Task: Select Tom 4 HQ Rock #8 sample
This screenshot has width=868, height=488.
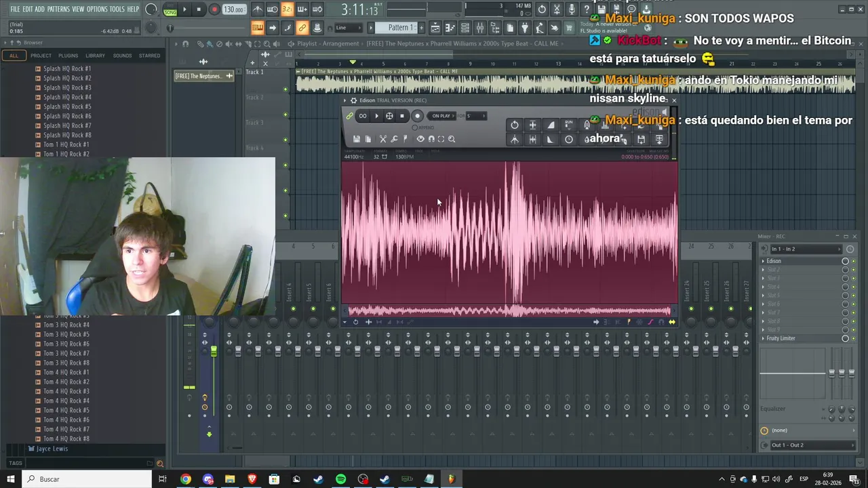Action: click(66, 439)
